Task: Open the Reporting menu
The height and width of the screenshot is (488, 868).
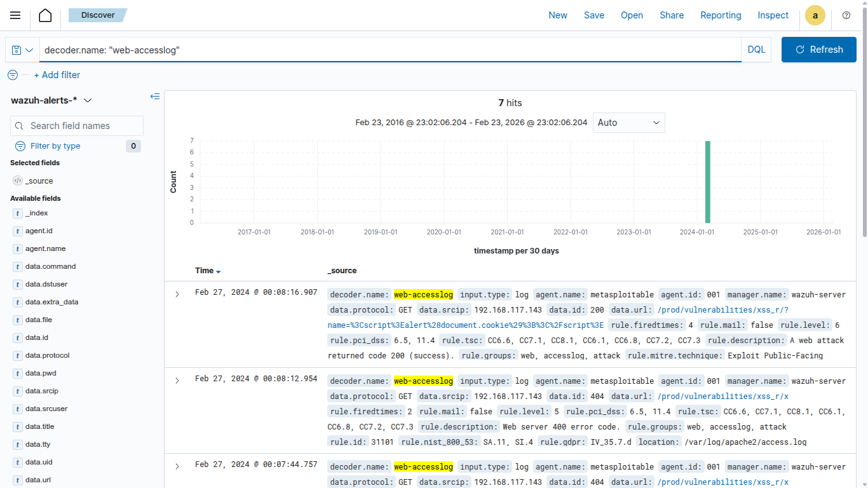Action: (x=721, y=15)
